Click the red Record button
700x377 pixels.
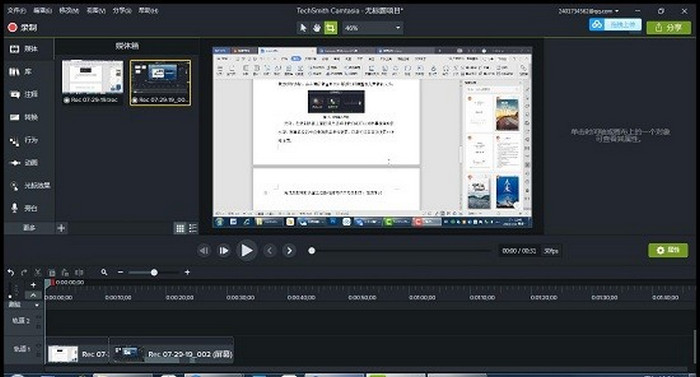pos(22,27)
